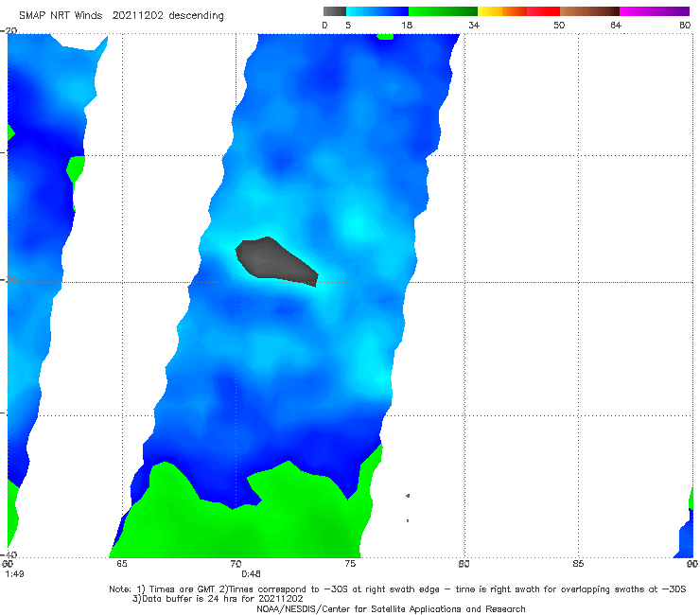This screenshot has height=615, width=700.
Task: Click the latitude label '-30' on left axis
Action: pos(9,279)
